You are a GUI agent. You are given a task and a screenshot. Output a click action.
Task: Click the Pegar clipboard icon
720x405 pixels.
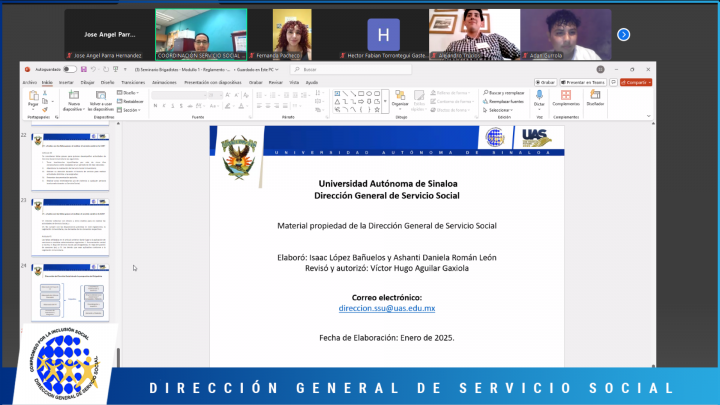(x=33, y=96)
